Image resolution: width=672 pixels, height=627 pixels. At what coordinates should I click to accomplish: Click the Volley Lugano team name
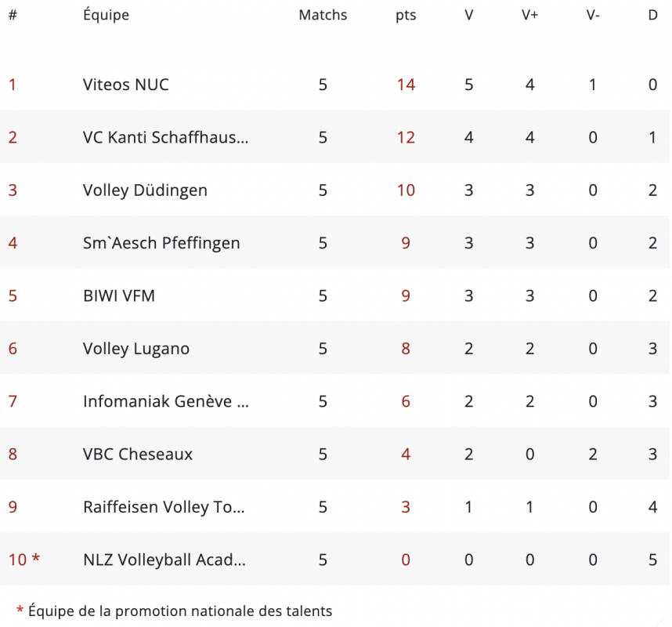click(136, 349)
